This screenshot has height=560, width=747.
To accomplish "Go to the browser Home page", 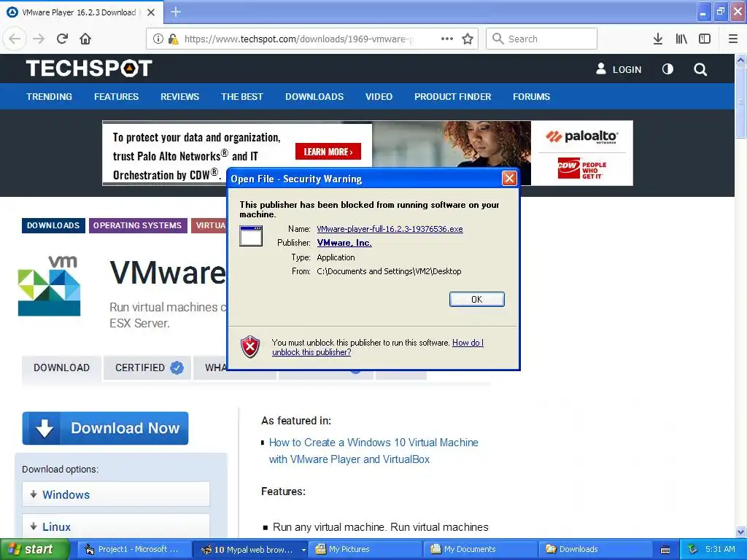I will [x=85, y=39].
